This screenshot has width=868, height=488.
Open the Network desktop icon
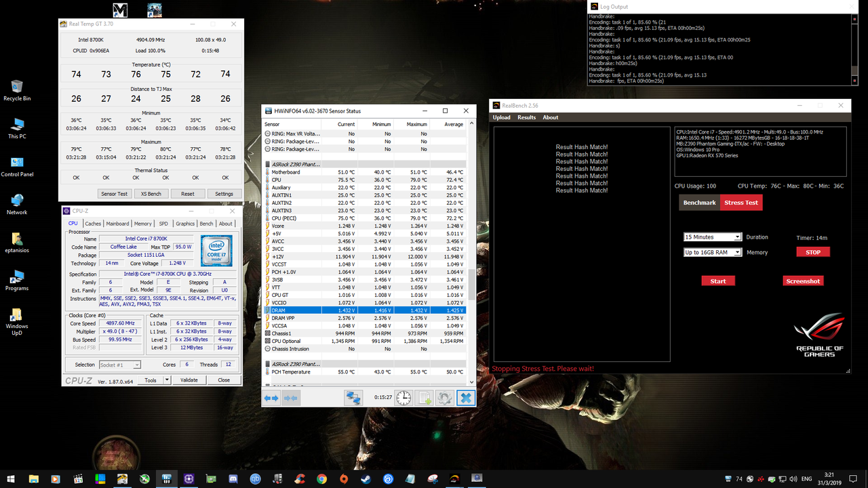pyautogui.click(x=17, y=204)
